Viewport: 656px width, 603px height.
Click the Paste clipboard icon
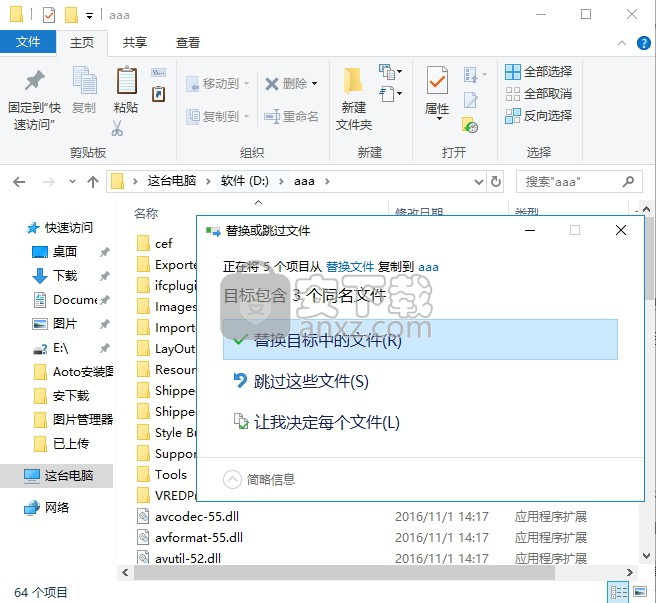pyautogui.click(x=126, y=80)
